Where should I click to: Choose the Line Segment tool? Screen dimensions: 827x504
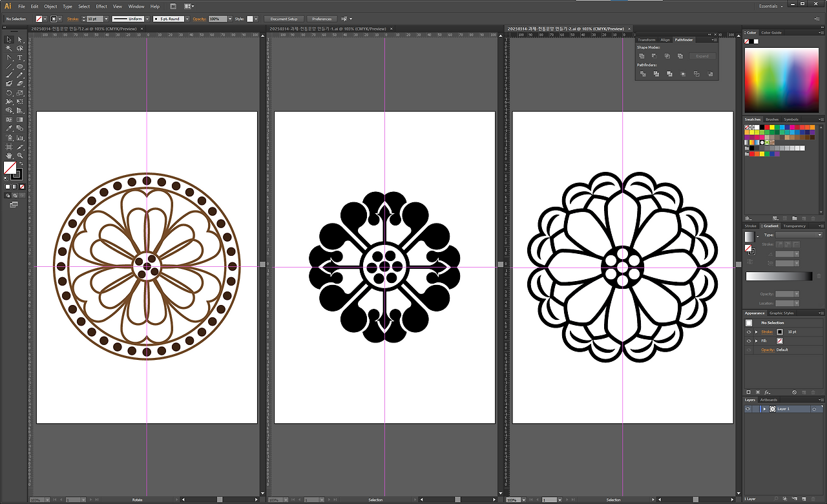[9, 67]
